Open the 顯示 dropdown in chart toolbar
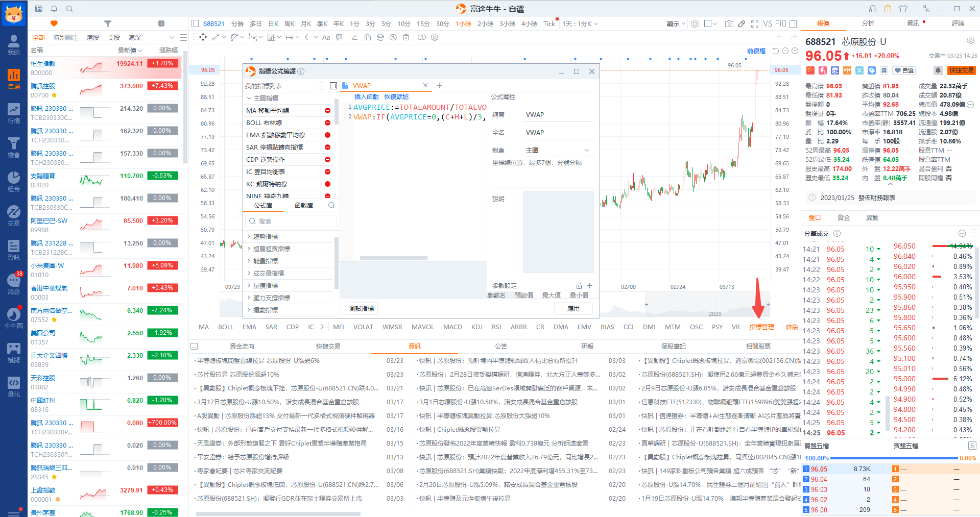This screenshot has height=517, width=980. point(676,23)
